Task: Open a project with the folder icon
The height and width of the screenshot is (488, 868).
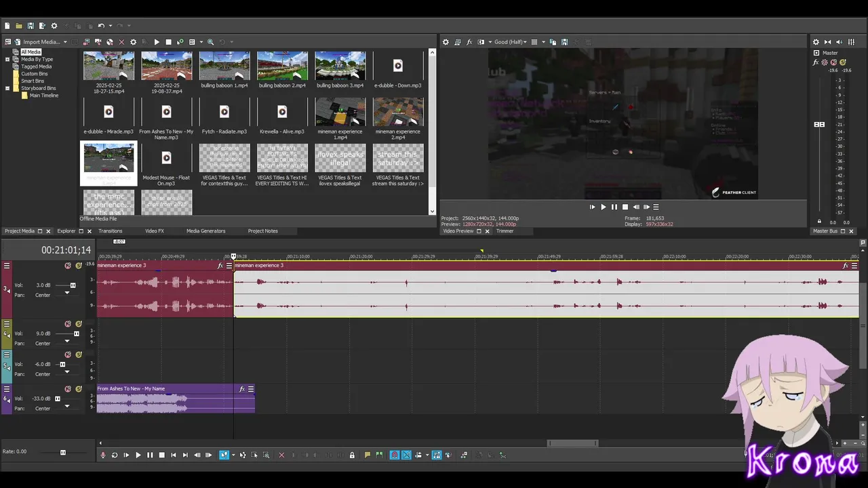Action: pos(19,26)
